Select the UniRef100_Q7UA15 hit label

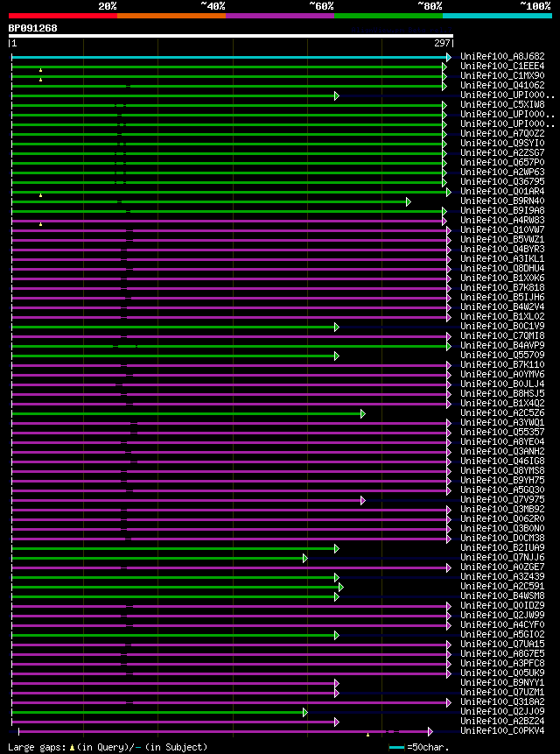[x=502, y=644]
